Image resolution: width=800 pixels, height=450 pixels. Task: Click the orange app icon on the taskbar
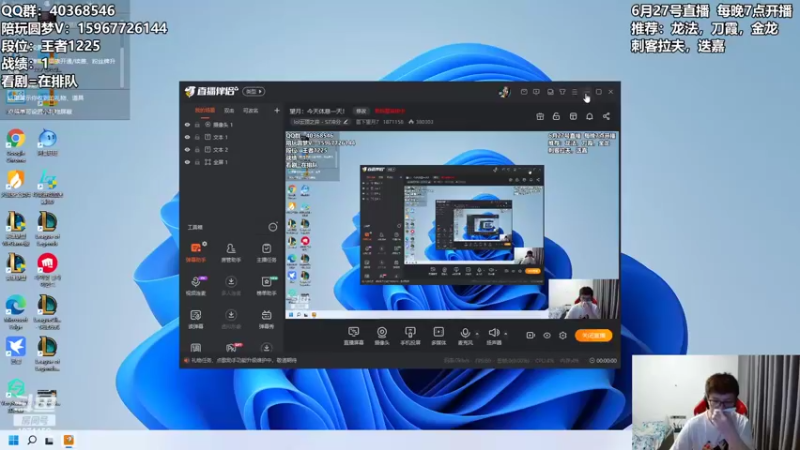point(68,440)
